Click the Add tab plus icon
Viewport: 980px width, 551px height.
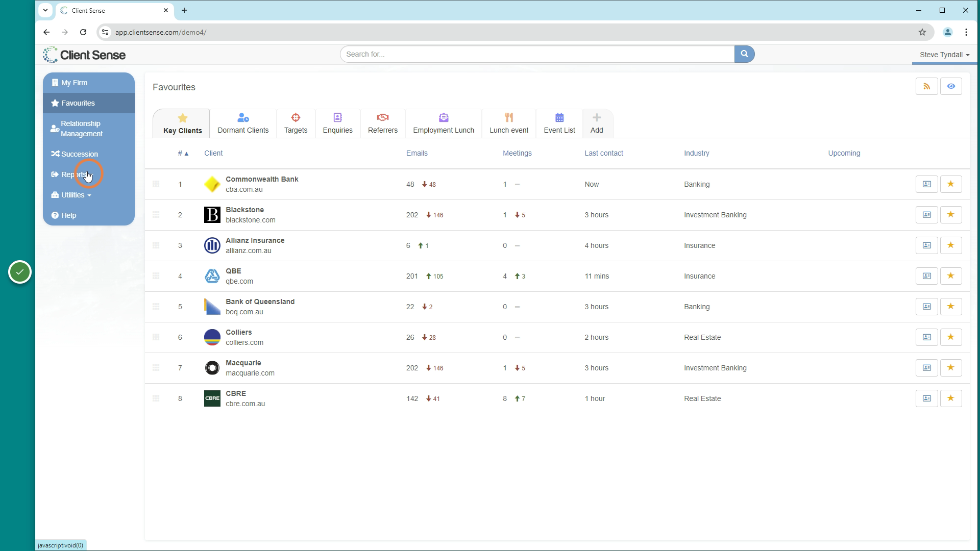tap(597, 123)
